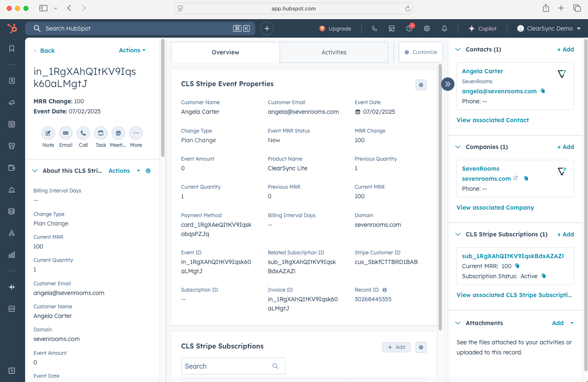Image resolution: width=588 pixels, height=382 pixels.
Task: Click the Customize tabs button
Action: [421, 52]
